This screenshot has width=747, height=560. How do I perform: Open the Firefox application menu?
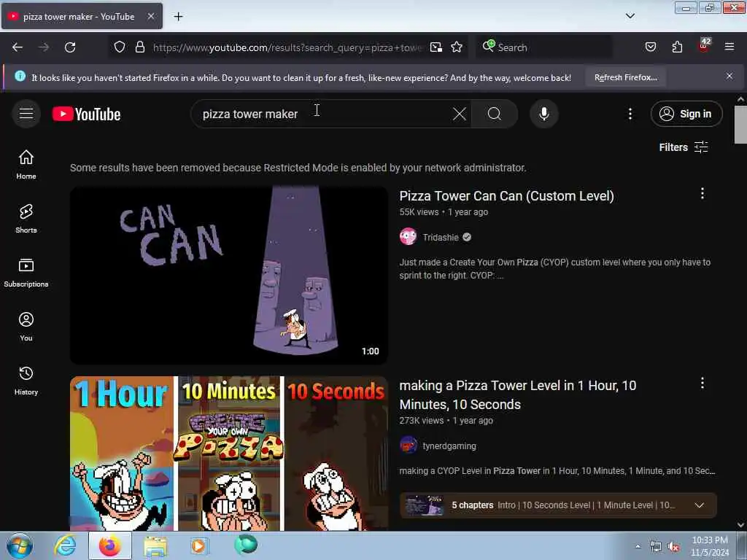[729, 47]
